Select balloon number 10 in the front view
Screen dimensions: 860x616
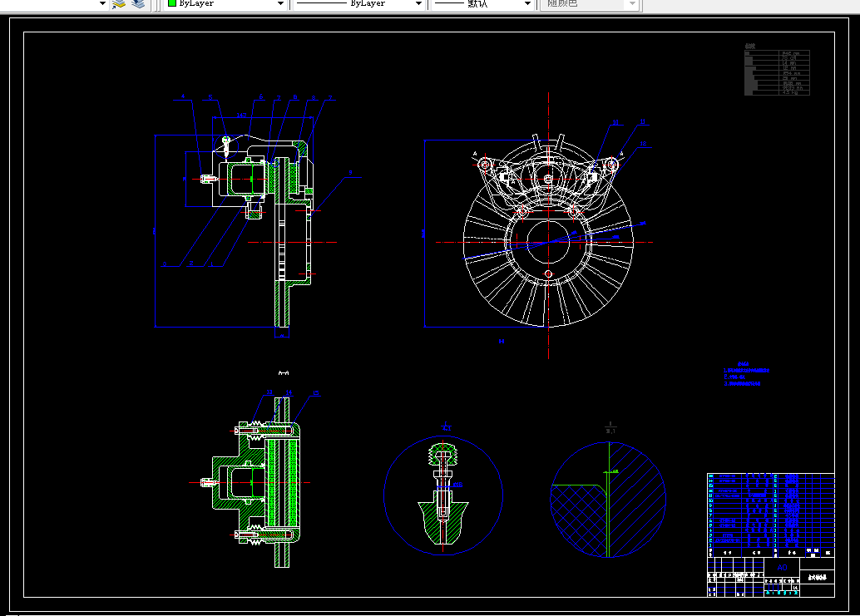pyautogui.click(x=615, y=122)
